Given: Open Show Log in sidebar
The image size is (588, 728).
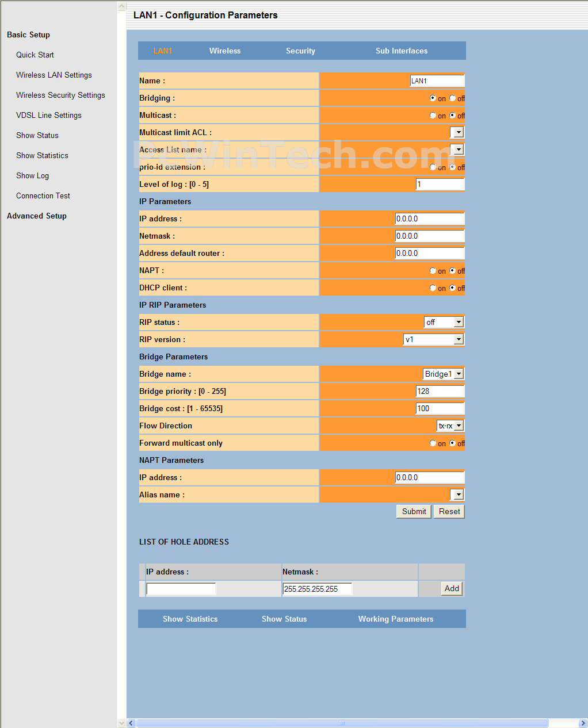Looking at the screenshot, I should coord(32,175).
